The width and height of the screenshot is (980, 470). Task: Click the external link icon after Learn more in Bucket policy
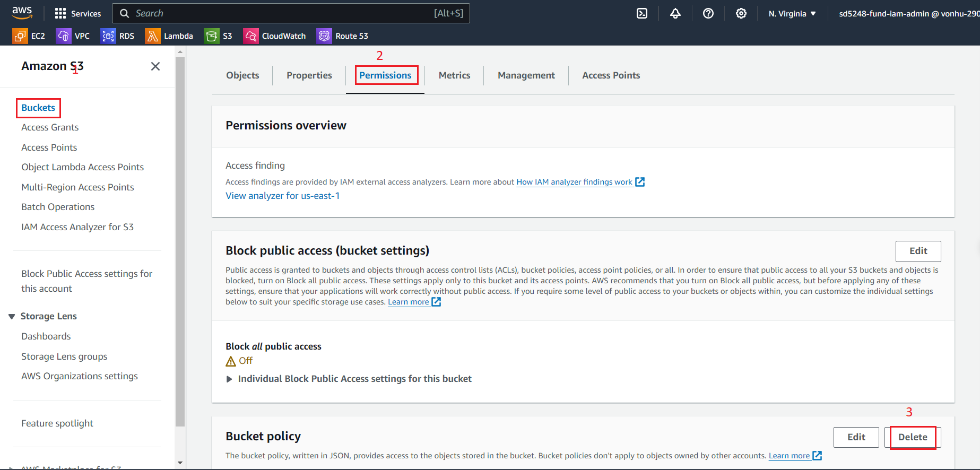coord(817,456)
